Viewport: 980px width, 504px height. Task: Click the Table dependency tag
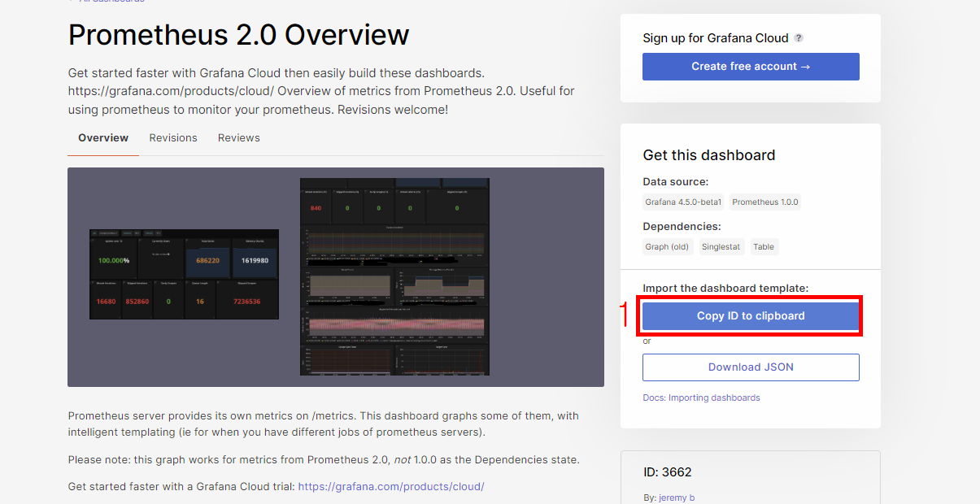pyautogui.click(x=764, y=246)
